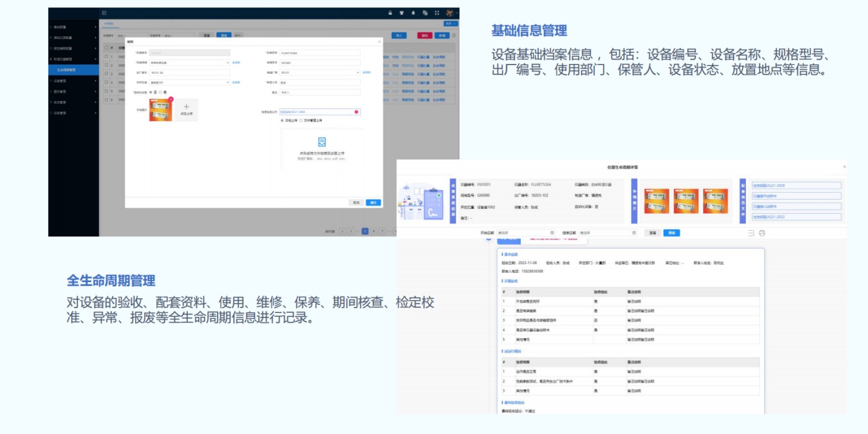Open the lock icon in top bar

390,12
